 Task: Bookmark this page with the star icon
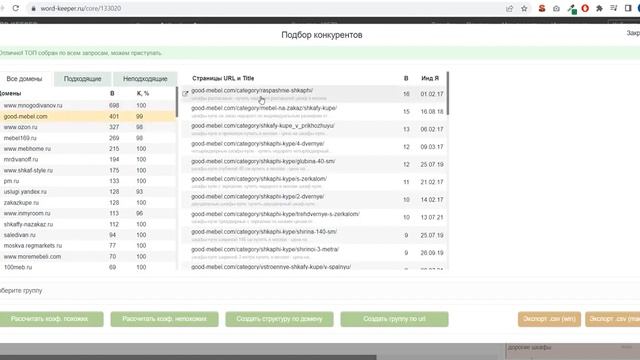coord(524,8)
